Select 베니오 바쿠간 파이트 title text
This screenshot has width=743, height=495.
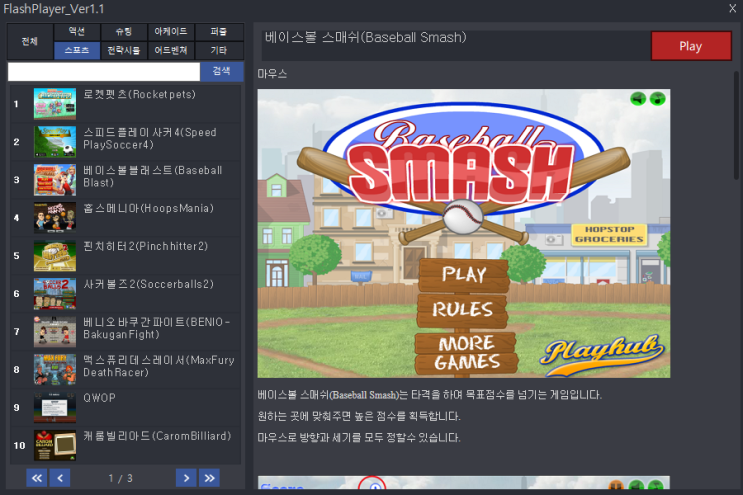[156, 328]
